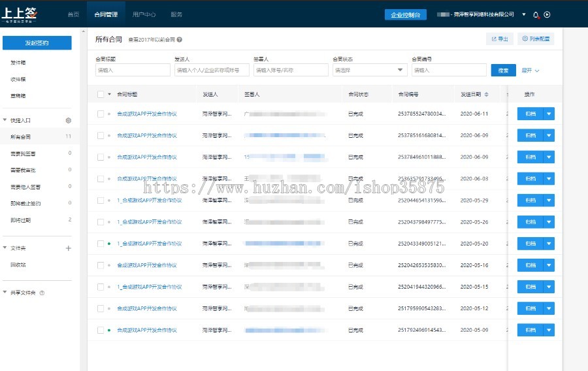Open 发件箱 in the sidebar
588x371 pixels.
pos(18,63)
